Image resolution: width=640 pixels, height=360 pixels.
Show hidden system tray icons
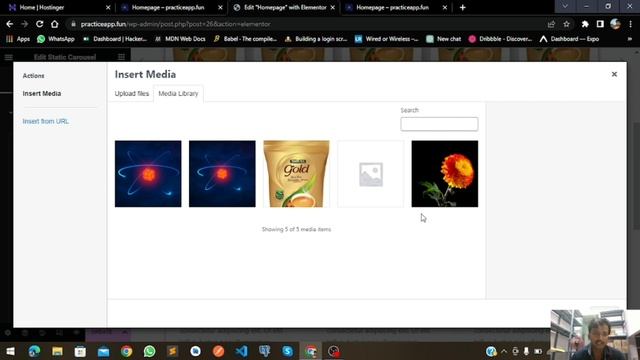[504, 351]
